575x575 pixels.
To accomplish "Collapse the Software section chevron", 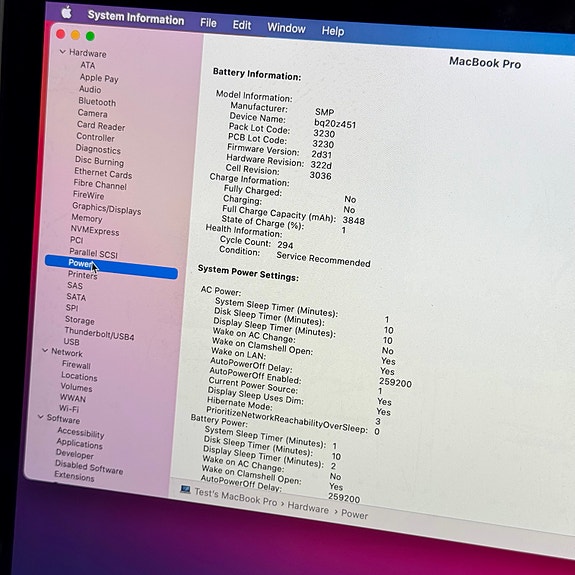I will coord(40,417).
